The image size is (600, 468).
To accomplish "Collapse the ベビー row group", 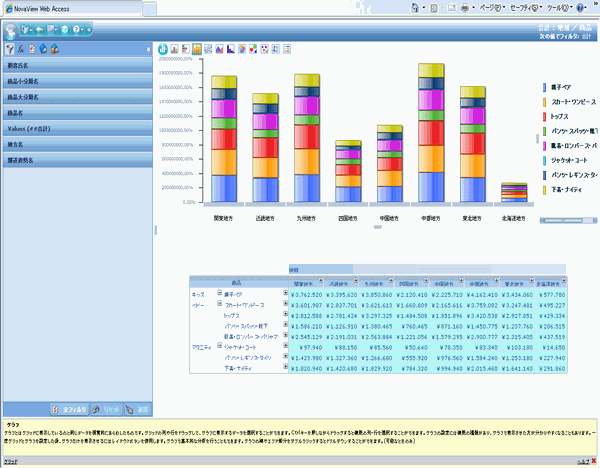I will click(x=220, y=303).
